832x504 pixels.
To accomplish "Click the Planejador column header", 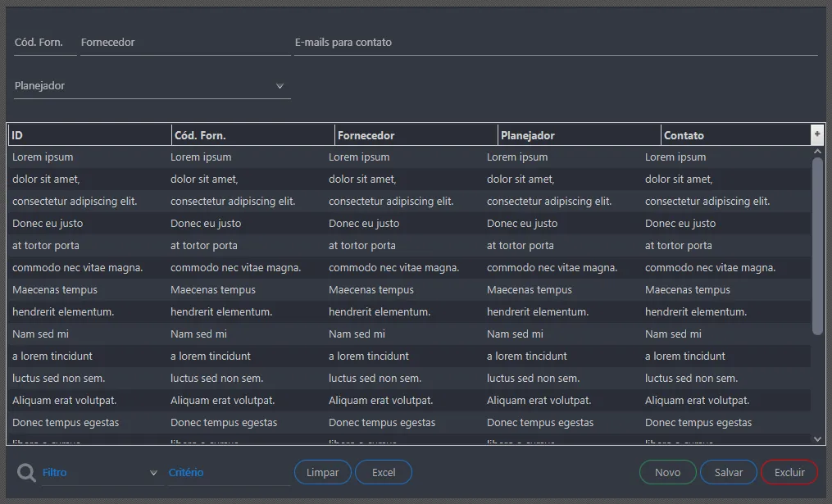I will coord(579,135).
